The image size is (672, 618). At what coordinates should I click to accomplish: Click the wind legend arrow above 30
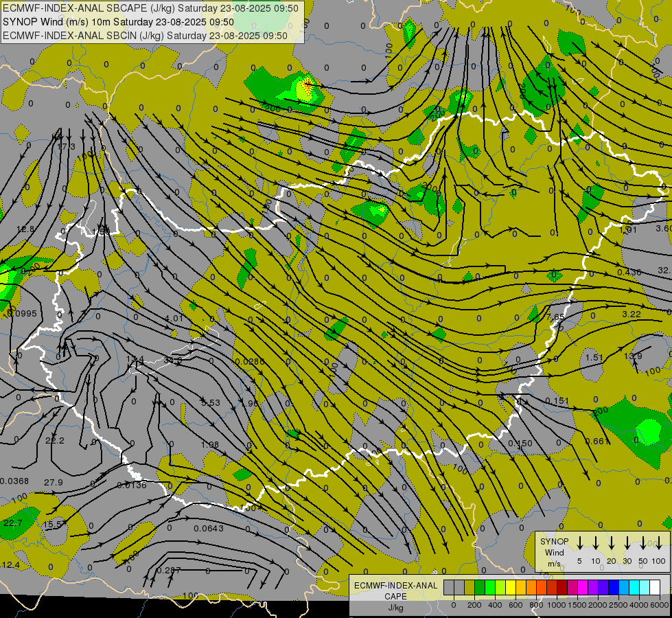pos(627,542)
